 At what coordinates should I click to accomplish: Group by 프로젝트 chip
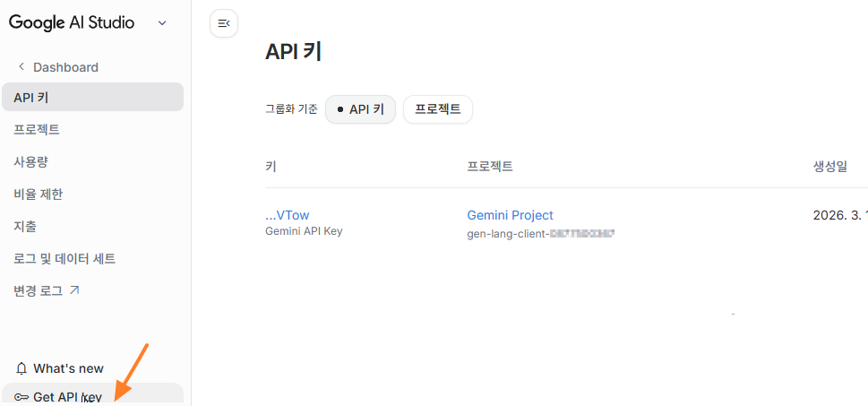point(438,109)
